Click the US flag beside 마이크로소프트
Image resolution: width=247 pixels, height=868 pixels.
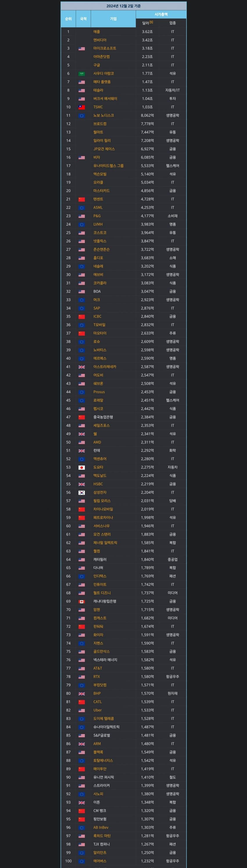82,48
